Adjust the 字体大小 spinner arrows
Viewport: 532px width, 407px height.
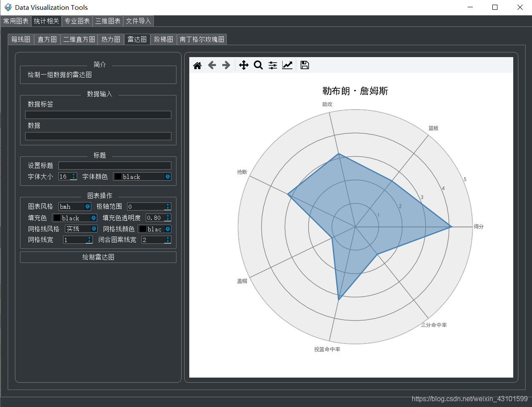(74, 176)
